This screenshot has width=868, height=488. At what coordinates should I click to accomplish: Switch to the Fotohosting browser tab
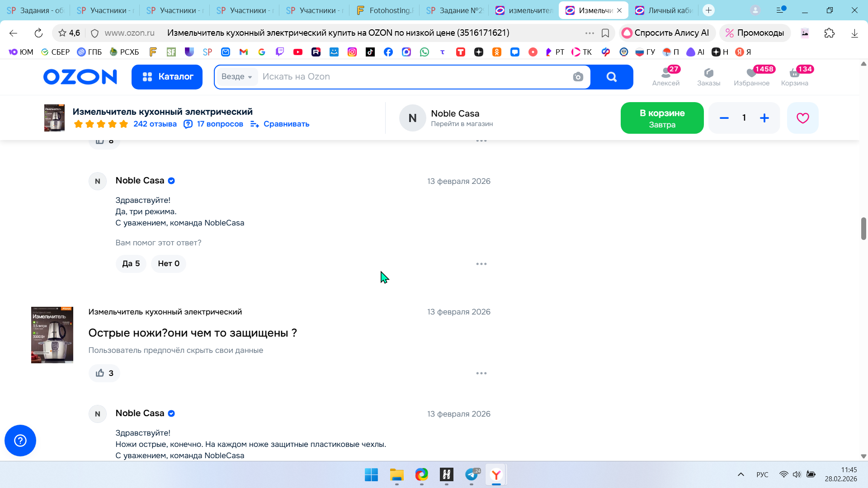(x=384, y=10)
